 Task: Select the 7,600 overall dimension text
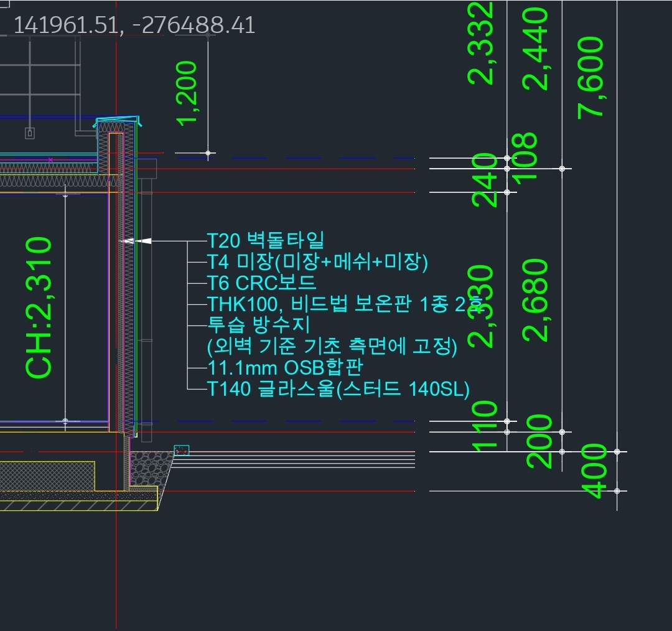(x=590, y=76)
